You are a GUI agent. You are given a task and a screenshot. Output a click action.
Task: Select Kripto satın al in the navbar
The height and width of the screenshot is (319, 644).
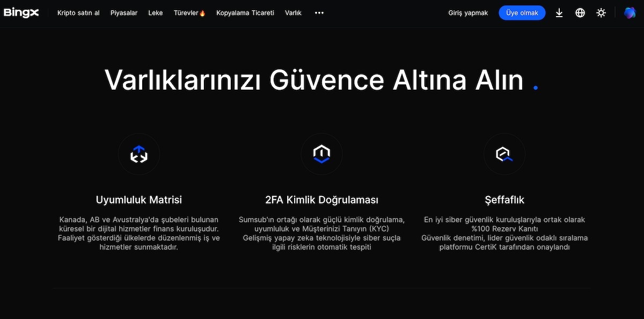pos(78,12)
